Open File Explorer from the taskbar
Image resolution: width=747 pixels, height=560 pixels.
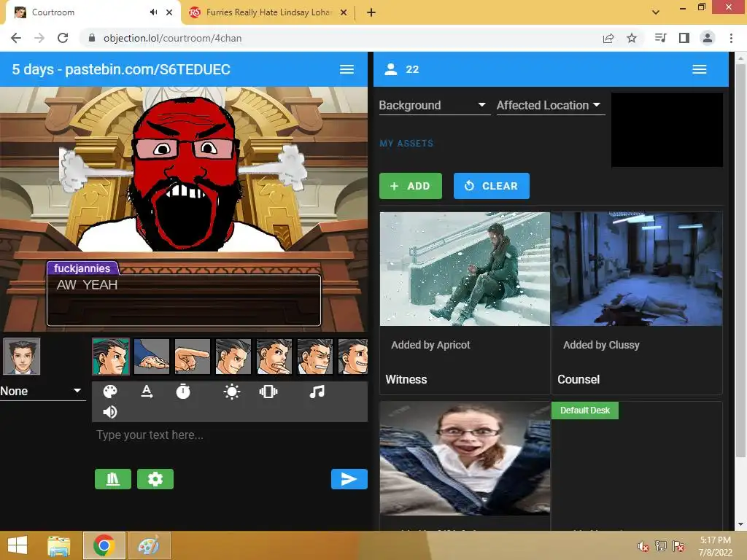click(59, 545)
